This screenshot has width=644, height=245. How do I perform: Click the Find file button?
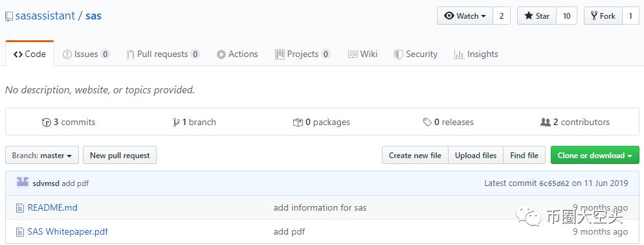524,156
